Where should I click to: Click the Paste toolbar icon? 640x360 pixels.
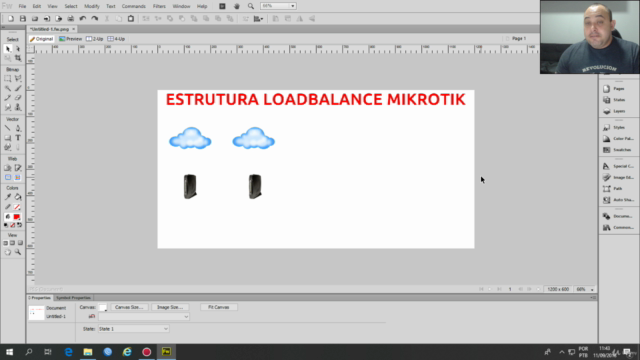(131, 18)
